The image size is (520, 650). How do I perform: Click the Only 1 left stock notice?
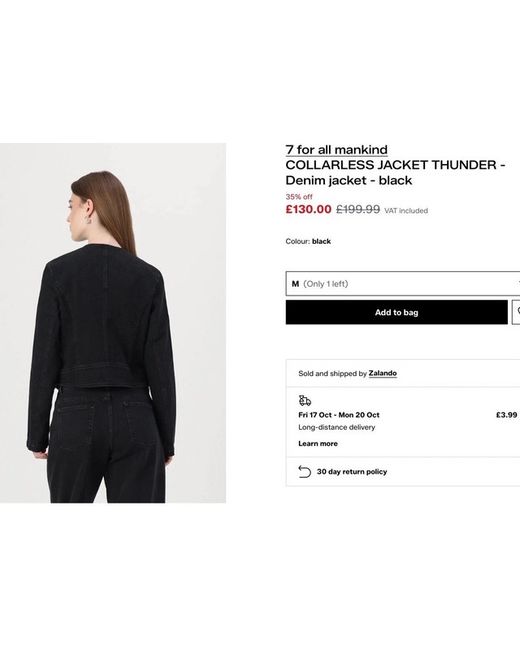pyautogui.click(x=326, y=284)
